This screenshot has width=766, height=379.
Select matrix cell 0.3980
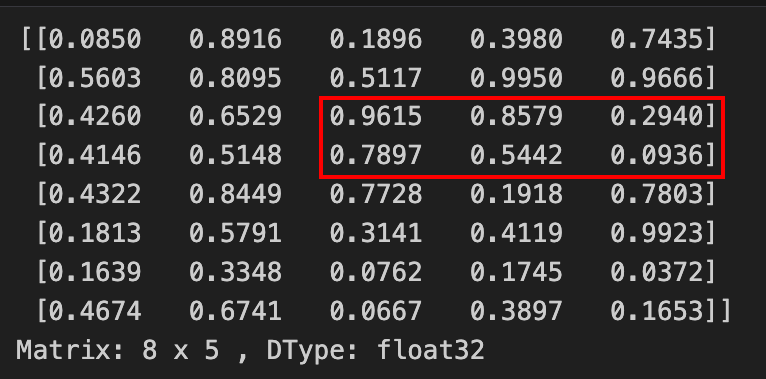(516, 39)
